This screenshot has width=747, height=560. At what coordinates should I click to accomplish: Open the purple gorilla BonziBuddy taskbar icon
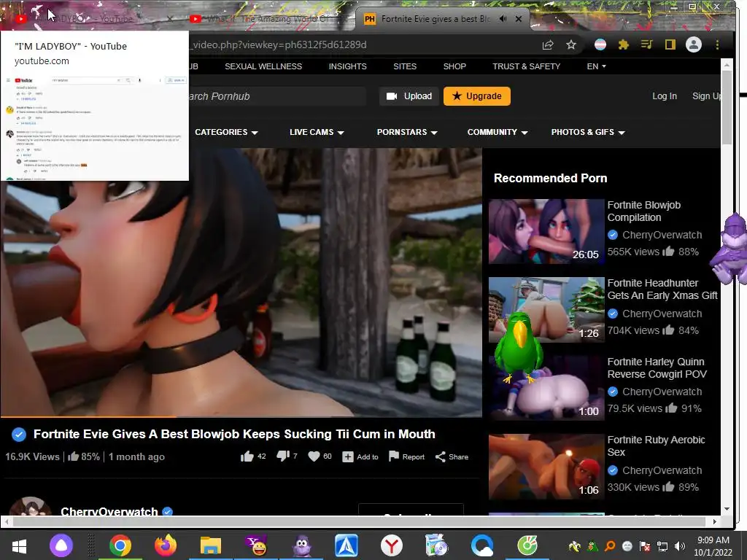click(x=301, y=545)
